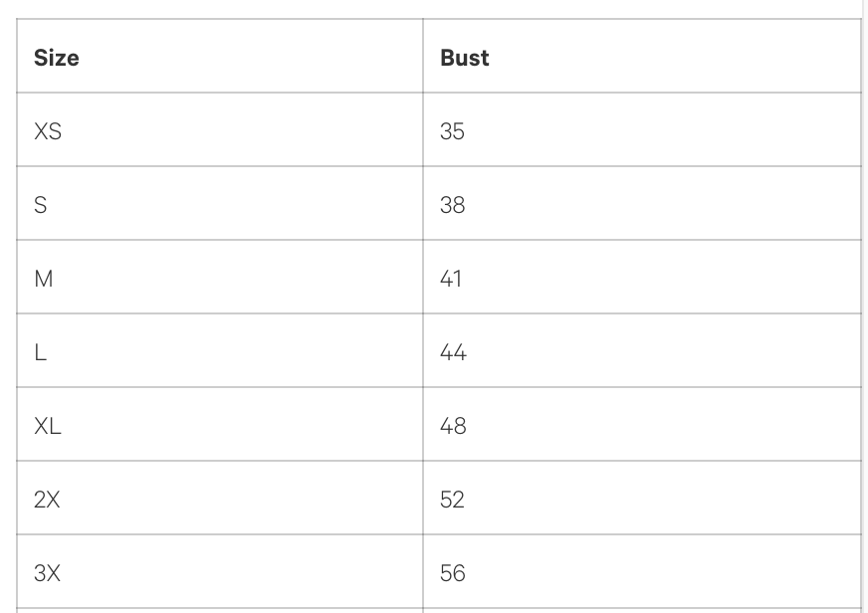Screen dimensions: 868x613
Task: Select the XS size cell
Action: (x=48, y=131)
